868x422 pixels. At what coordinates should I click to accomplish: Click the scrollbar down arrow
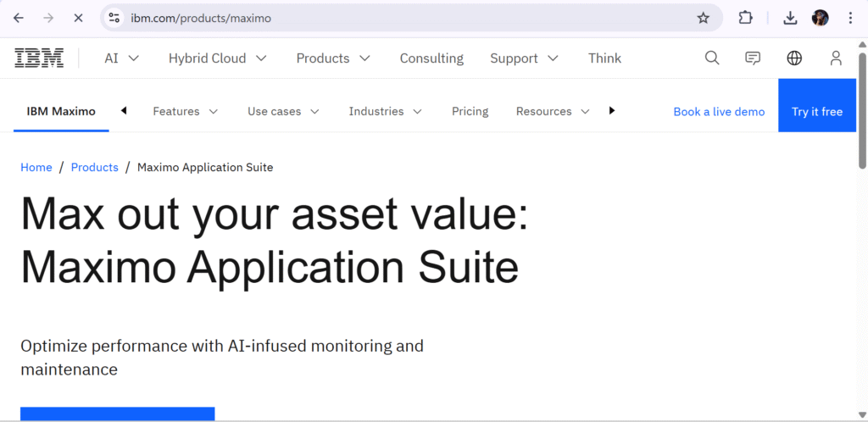click(x=862, y=415)
